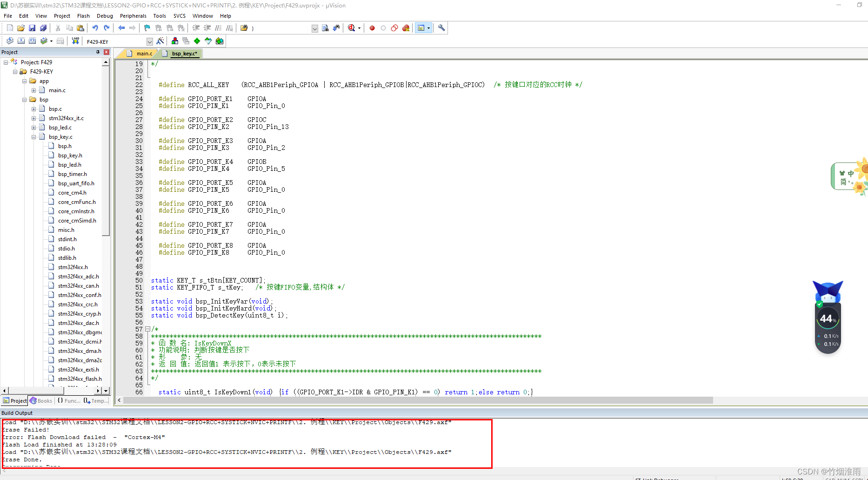This screenshot has height=480, width=868.
Task: Select stm32f4xx_adc.h in project tree
Action: [x=78, y=277]
